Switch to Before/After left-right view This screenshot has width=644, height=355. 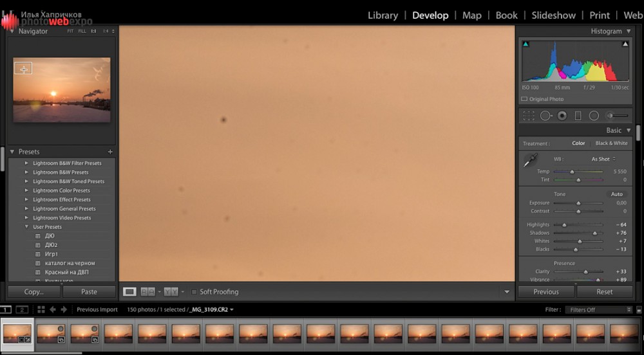pyautogui.click(x=148, y=292)
